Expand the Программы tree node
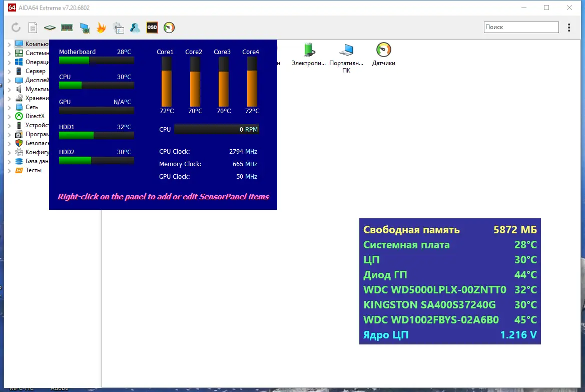 click(10, 134)
